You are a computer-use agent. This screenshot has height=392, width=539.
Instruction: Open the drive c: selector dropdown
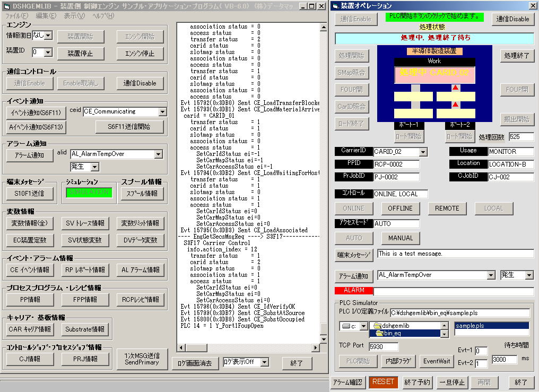tap(364, 326)
